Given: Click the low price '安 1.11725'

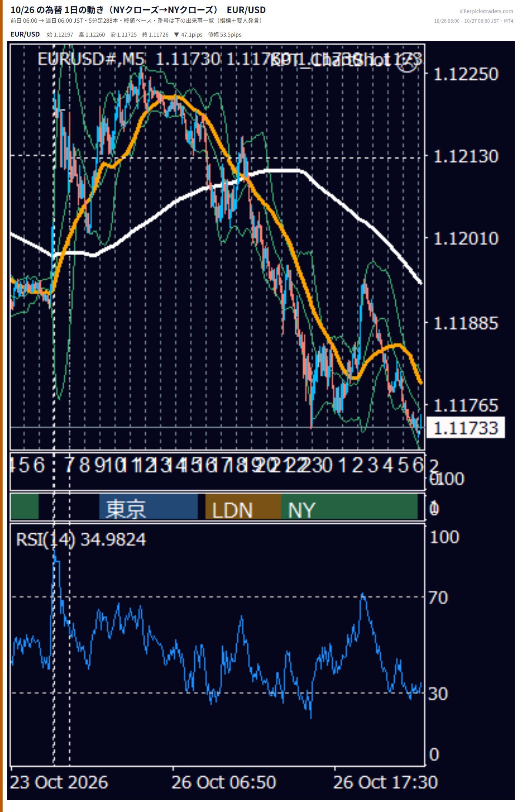Looking at the screenshot, I should point(124,35).
